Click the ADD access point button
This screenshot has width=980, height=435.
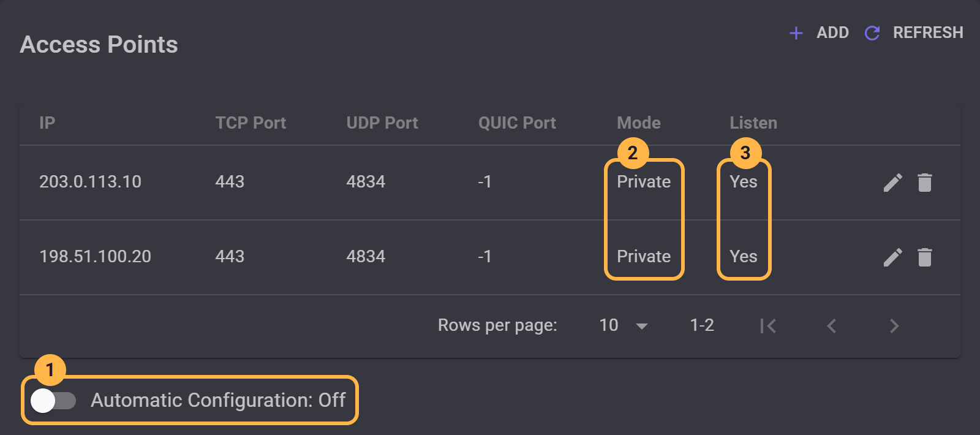pyautogui.click(x=819, y=32)
